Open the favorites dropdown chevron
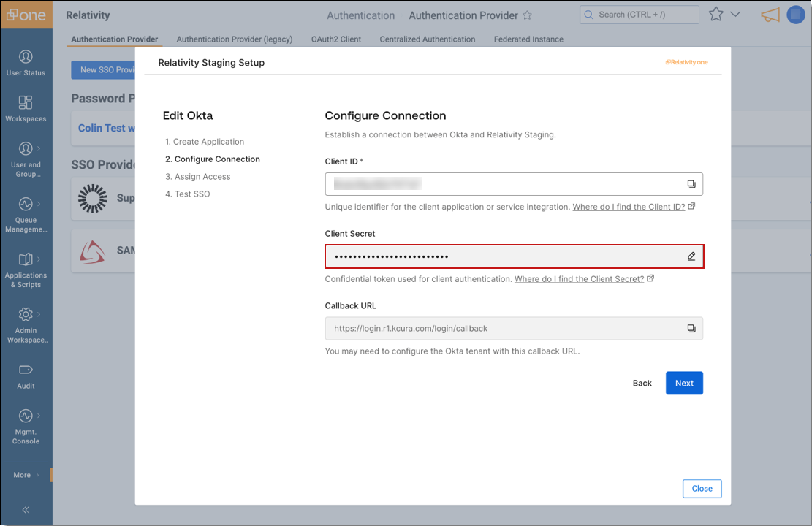The image size is (812, 526). pyautogui.click(x=735, y=15)
